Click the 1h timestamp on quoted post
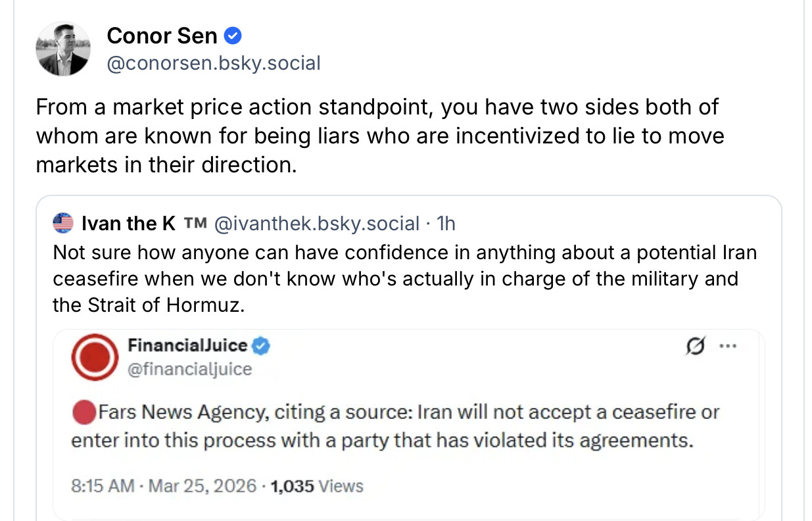Image resolution: width=812 pixels, height=521 pixels. [x=446, y=224]
